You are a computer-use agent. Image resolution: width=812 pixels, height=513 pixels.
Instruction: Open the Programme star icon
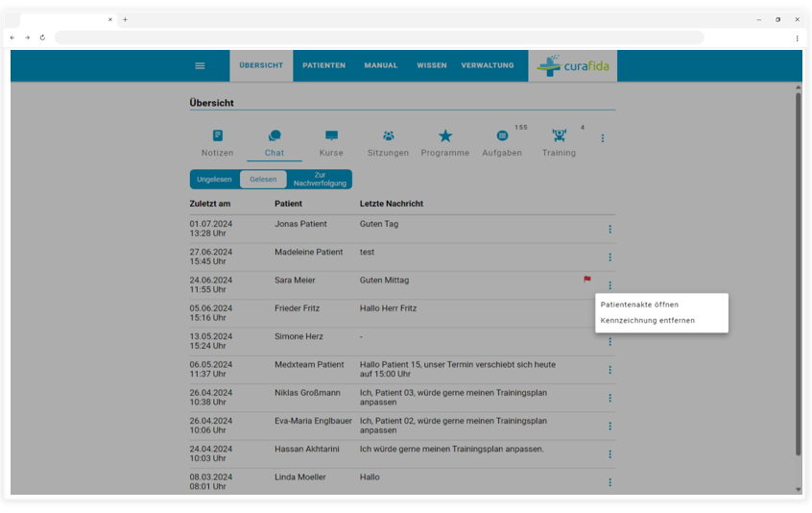pos(445,135)
